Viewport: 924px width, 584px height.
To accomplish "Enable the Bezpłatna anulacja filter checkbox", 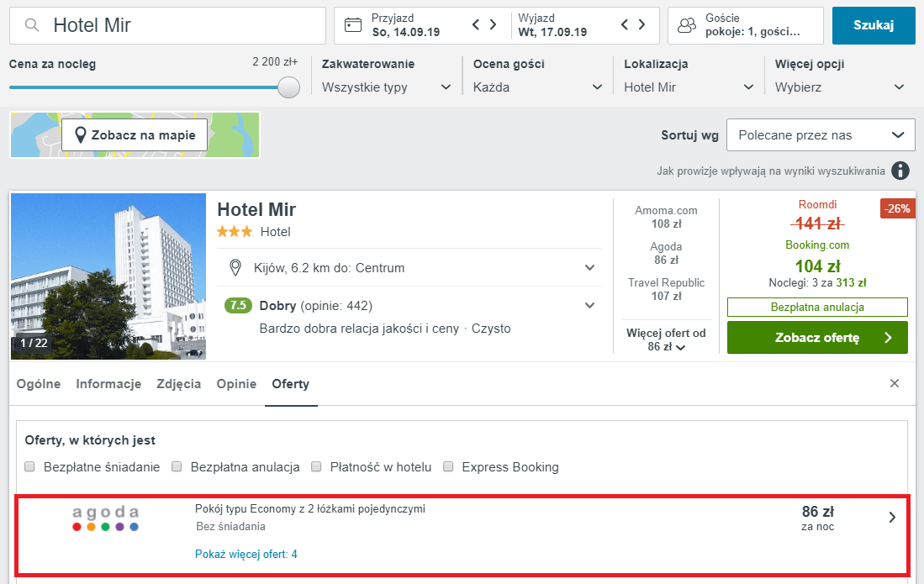I will 177,467.
